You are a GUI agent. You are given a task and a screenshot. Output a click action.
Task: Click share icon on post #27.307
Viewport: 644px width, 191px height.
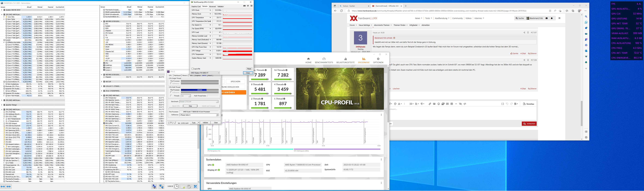(524, 32)
